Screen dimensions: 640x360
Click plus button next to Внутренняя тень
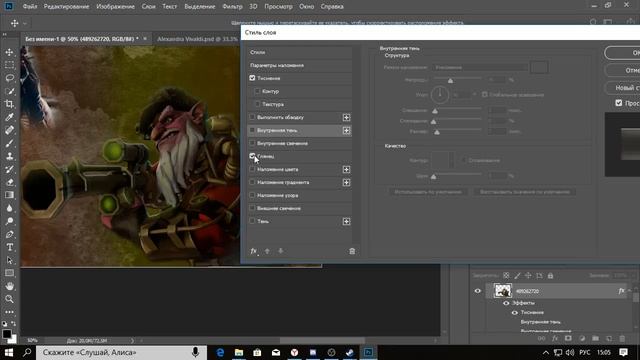[346, 131]
